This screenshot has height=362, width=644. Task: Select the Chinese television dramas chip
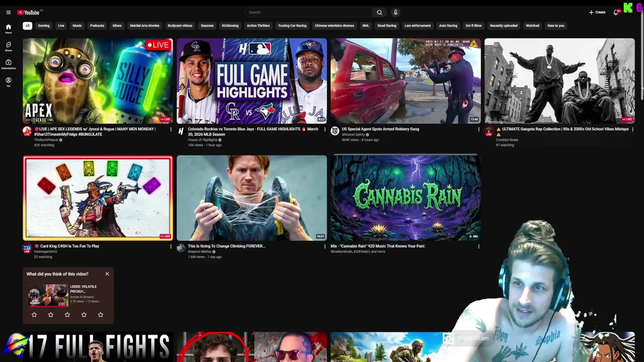click(335, 26)
